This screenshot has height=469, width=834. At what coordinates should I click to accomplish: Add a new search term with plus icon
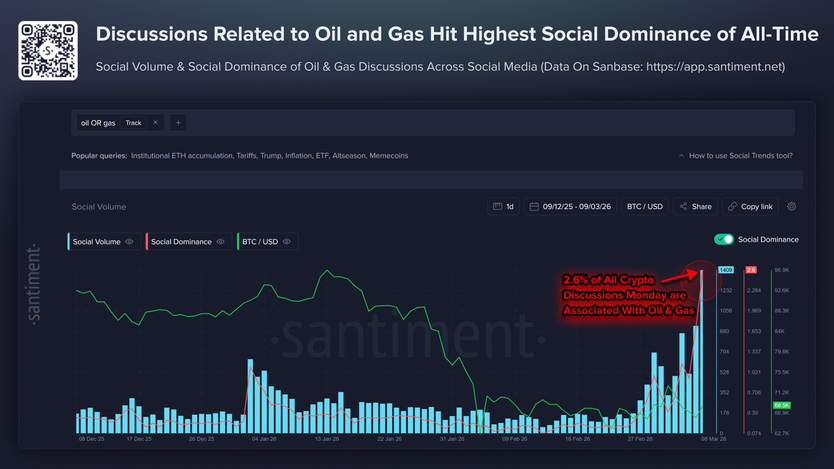point(178,123)
